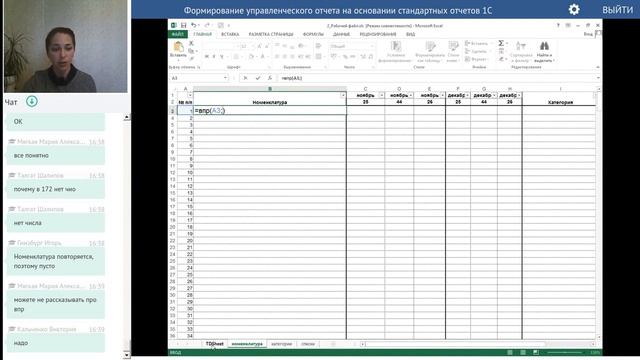Open the Name Box dropdown arrow
Image resolution: width=640 pixels, height=360 pixels.
pyautogui.click(x=225, y=78)
